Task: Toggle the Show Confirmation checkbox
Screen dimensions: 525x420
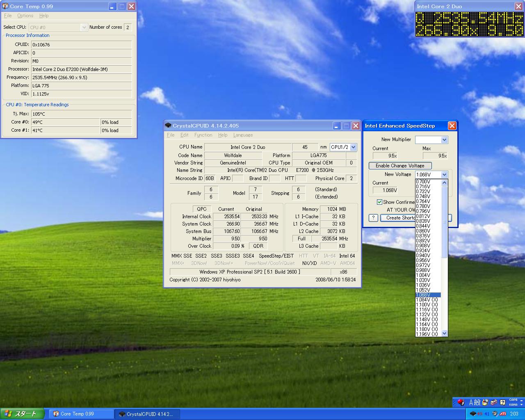Action: (x=379, y=202)
